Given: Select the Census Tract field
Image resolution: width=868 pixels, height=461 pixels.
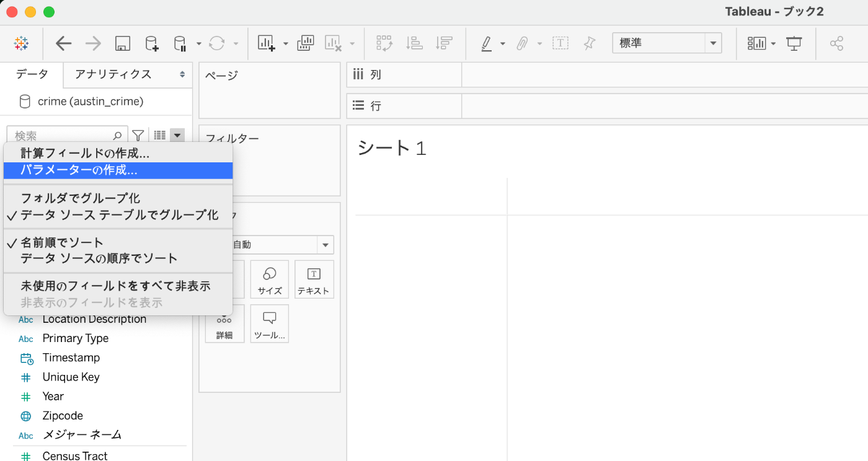Looking at the screenshot, I should 75,455.
